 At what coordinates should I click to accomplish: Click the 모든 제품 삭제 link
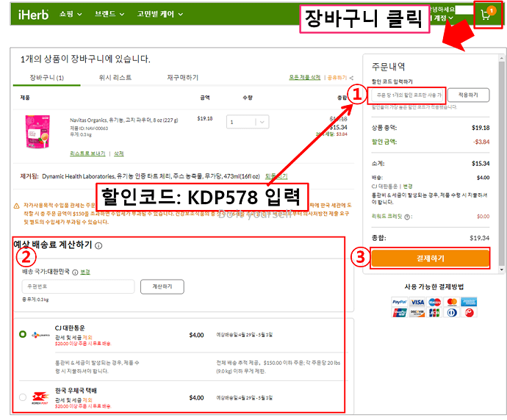(305, 77)
